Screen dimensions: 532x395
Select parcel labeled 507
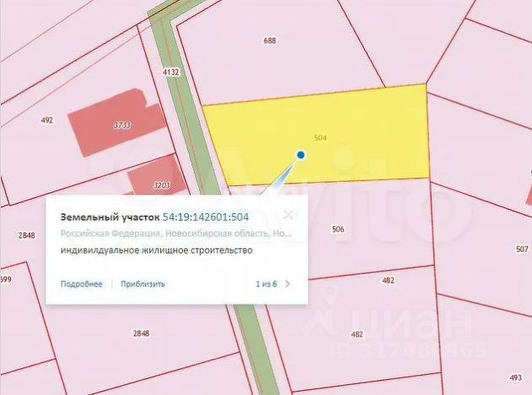click(522, 249)
